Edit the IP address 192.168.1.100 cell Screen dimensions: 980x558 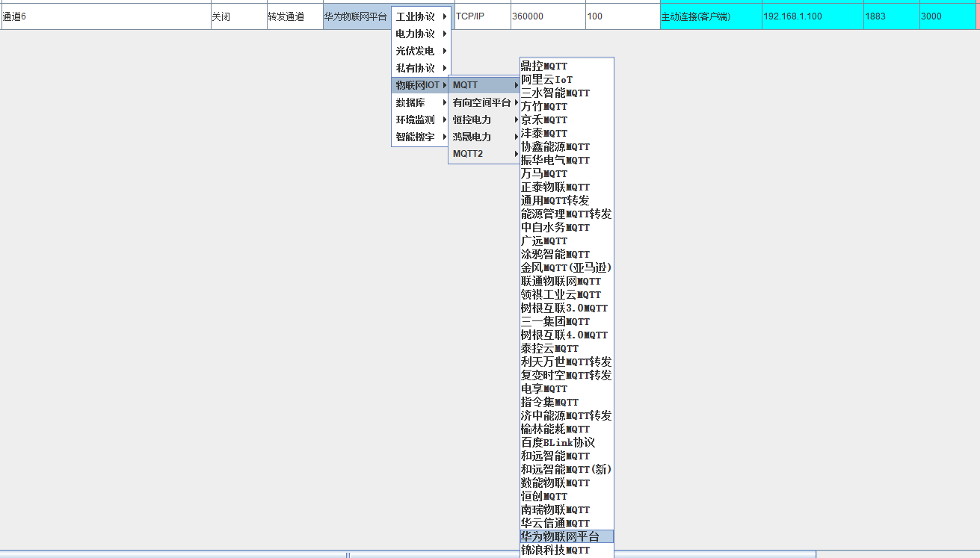coord(812,16)
